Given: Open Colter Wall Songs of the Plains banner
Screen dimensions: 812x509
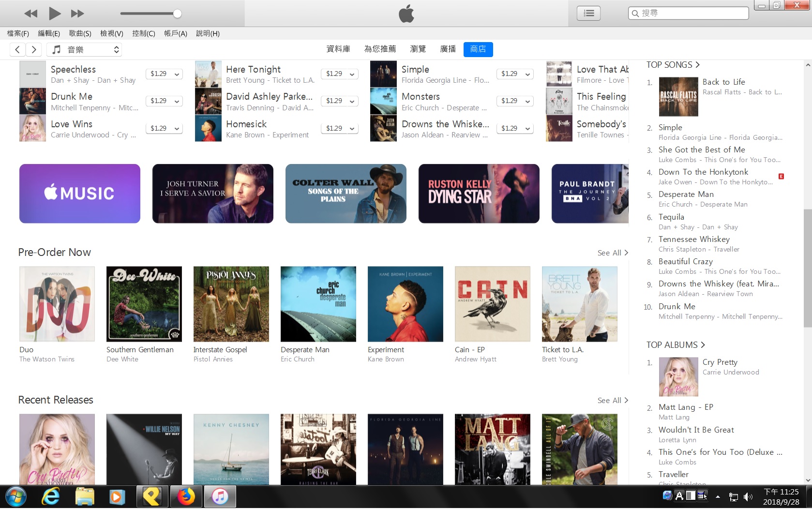Looking at the screenshot, I should (346, 194).
